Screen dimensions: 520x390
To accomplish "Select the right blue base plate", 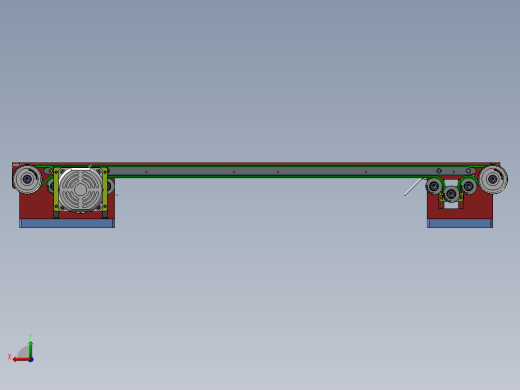I will click(460, 223).
